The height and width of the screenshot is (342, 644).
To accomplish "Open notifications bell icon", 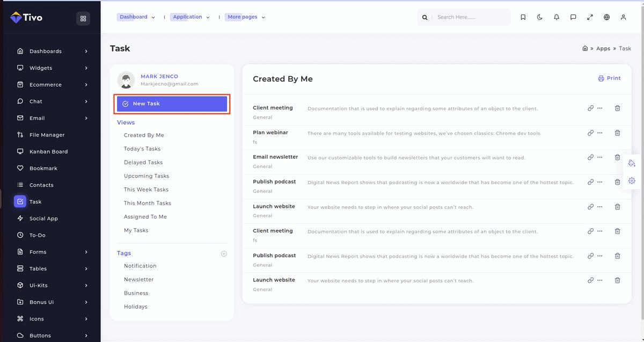I will pyautogui.click(x=557, y=17).
